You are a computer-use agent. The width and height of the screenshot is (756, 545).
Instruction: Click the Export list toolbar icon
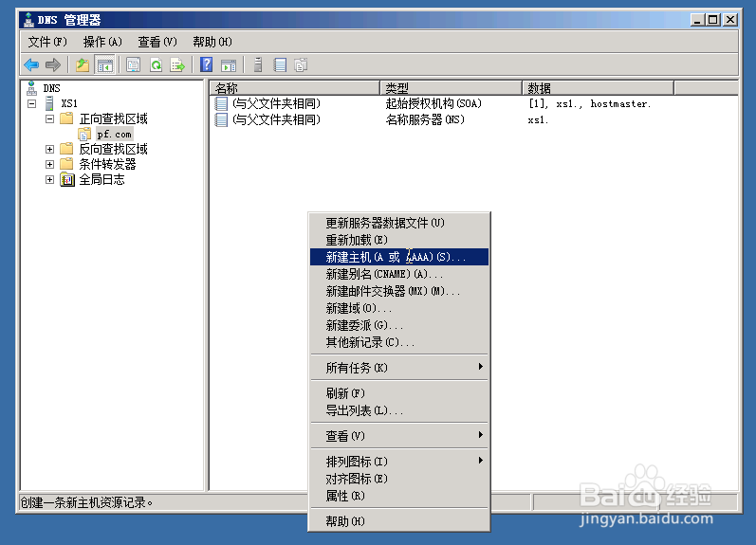[x=177, y=64]
